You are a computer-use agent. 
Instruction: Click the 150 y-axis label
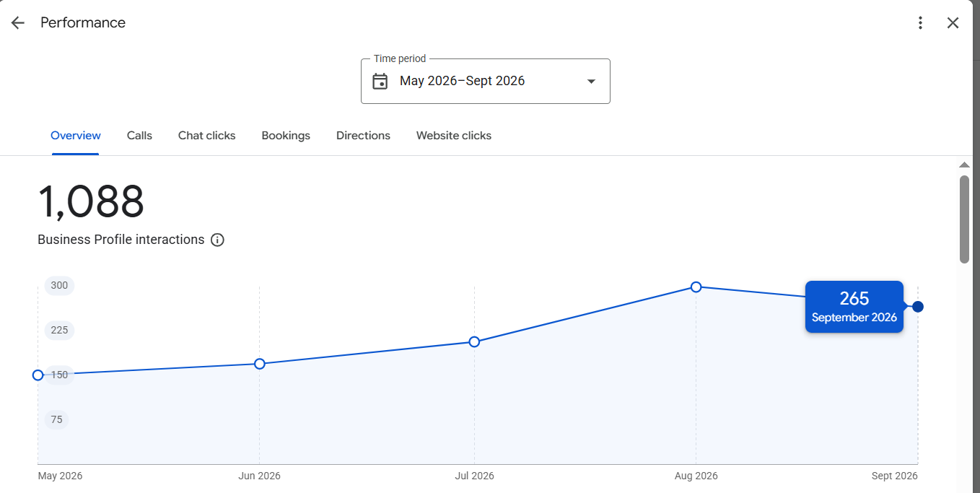(59, 375)
